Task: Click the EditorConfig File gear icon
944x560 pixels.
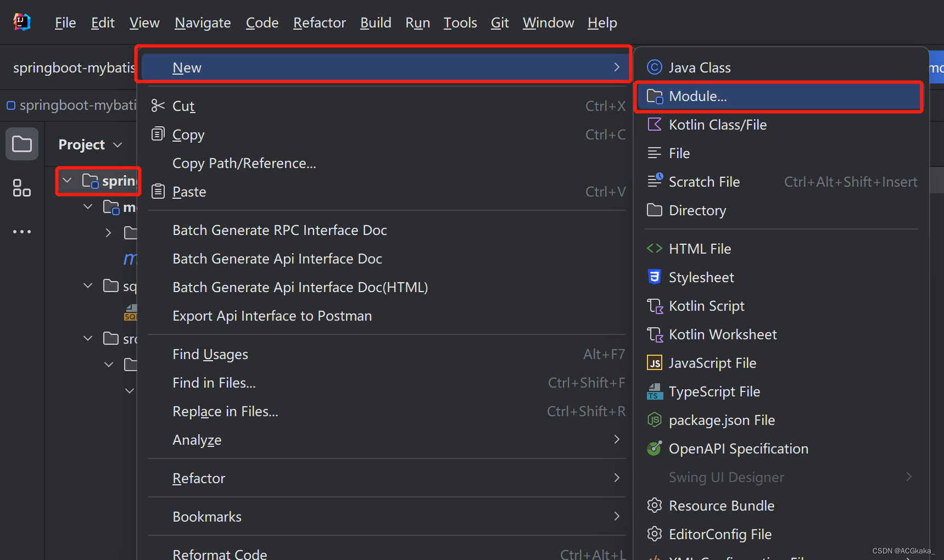Action: click(x=654, y=534)
